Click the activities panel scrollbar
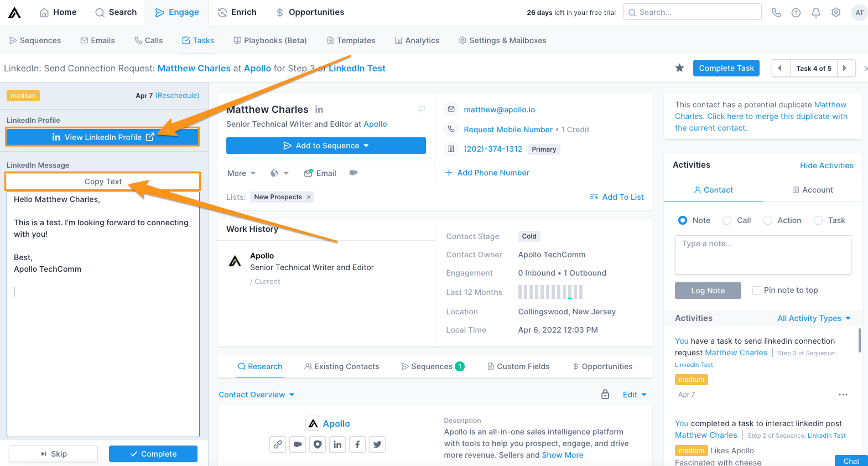The height and width of the screenshot is (466, 868). (x=860, y=340)
